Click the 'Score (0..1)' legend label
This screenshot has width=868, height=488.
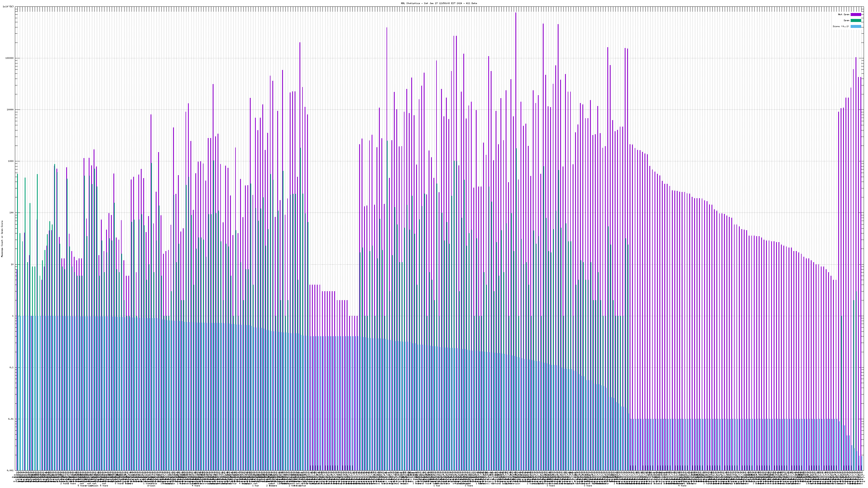841,26
